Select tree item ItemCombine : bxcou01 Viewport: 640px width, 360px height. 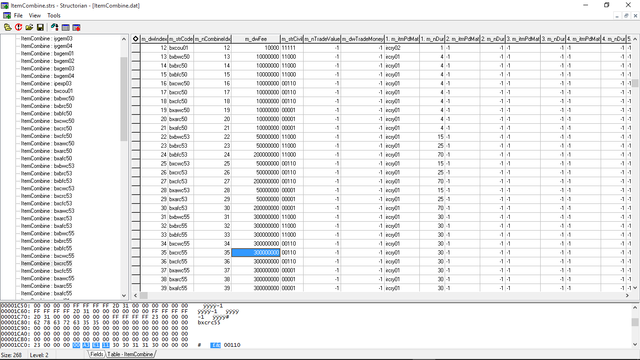pos(47,91)
